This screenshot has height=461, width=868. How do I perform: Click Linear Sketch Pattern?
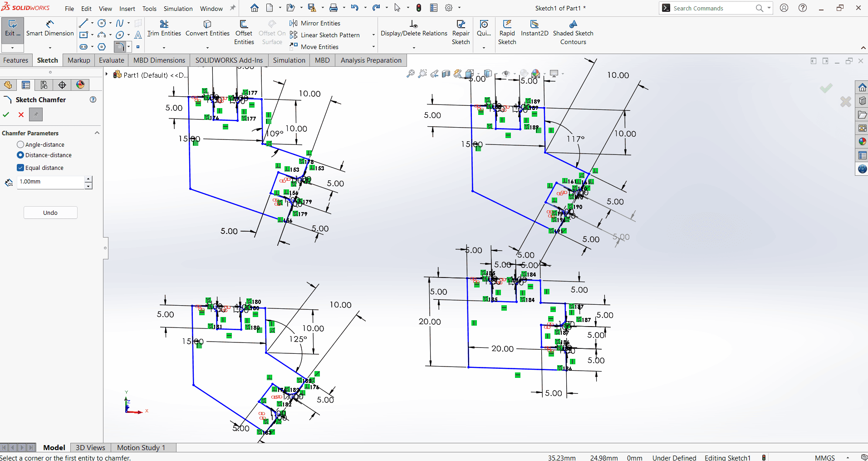pos(324,35)
